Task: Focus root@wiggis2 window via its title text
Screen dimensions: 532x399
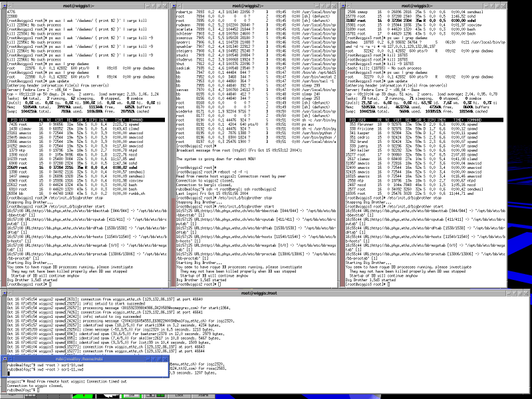Action: tap(248, 6)
